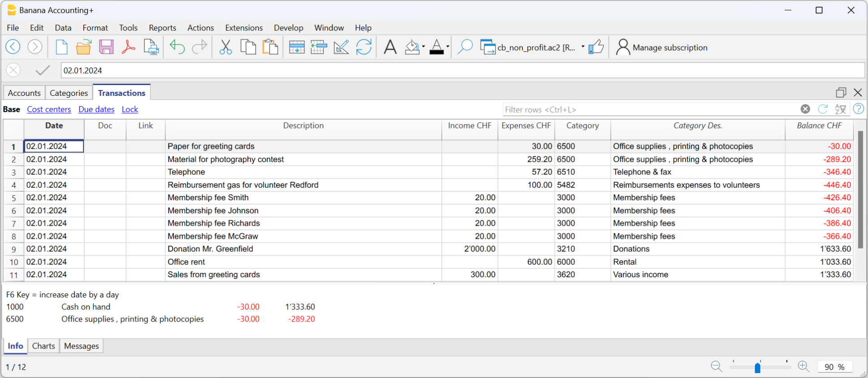Recalculate totals with the blue refresh arrows icon
This screenshot has height=378, width=868.
coord(364,47)
